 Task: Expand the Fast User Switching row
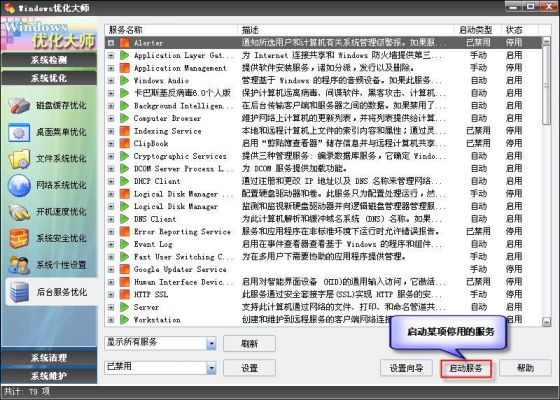(111, 257)
